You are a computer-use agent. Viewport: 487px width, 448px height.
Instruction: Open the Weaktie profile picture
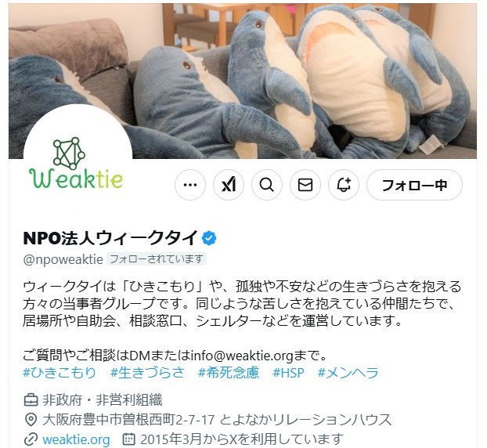click(78, 158)
